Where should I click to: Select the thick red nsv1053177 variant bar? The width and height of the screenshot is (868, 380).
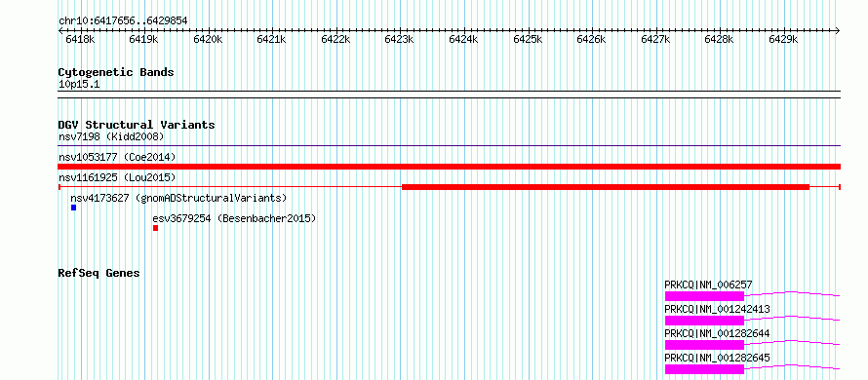(x=450, y=167)
